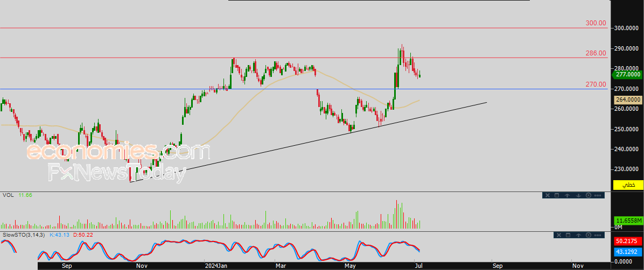Click the 0M volume axis label
The image size is (644, 270).
point(619,228)
